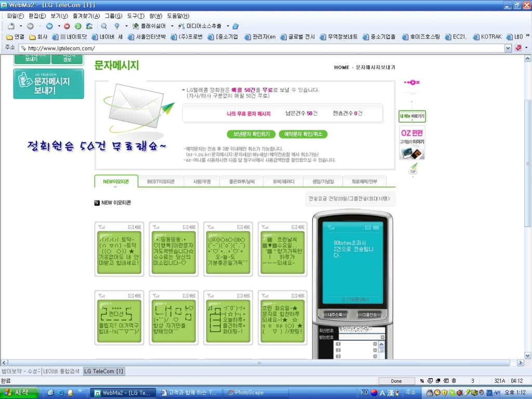
Task: Open the 도구(T) menu
Action: [x=136, y=16]
